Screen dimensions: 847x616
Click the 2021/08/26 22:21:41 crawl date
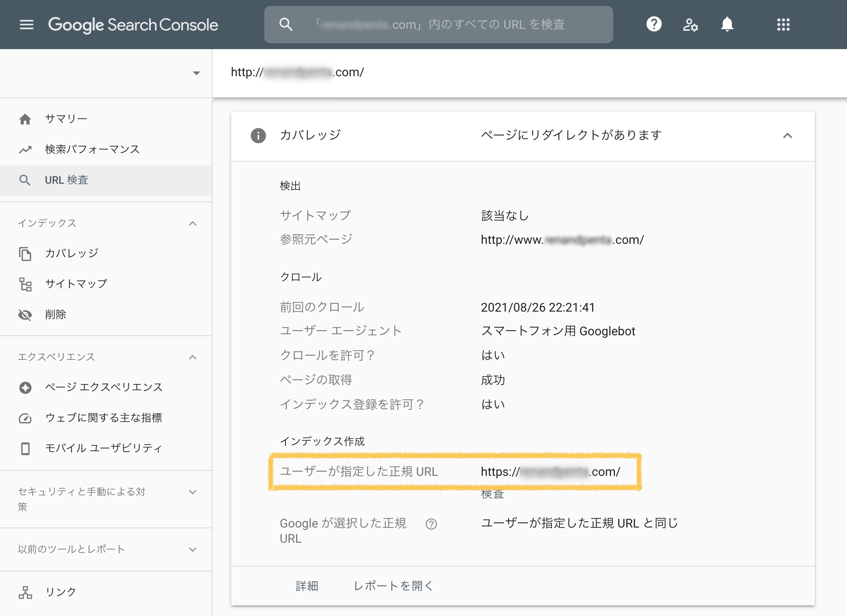pyautogui.click(x=537, y=307)
